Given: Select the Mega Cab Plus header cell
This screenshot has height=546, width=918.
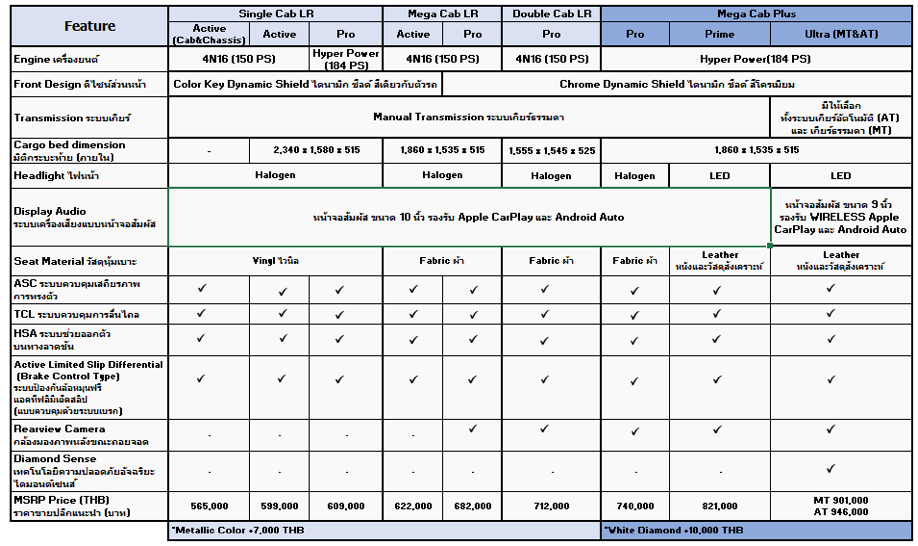Looking at the screenshot, I should (x=756, y=14).
